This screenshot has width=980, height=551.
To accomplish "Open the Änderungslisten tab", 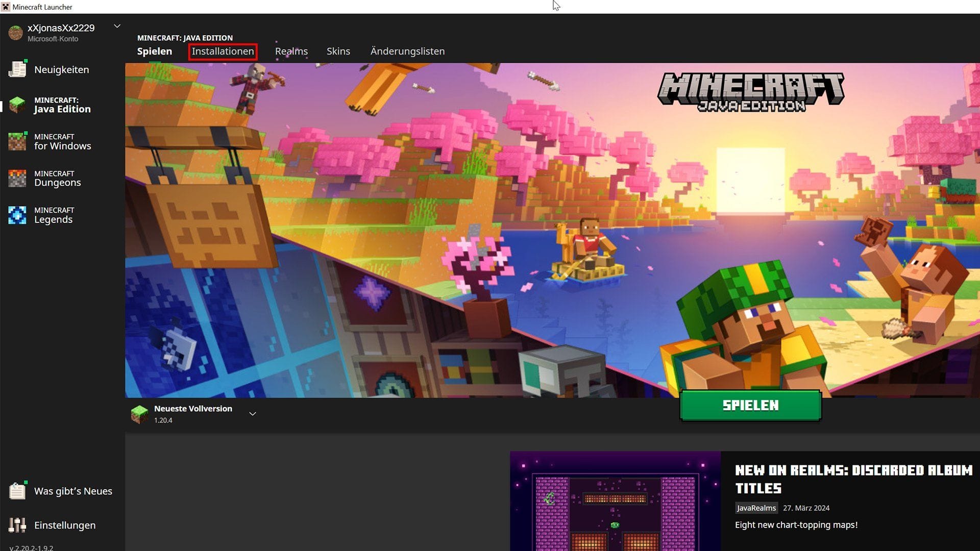I will [x=407, y=51].
